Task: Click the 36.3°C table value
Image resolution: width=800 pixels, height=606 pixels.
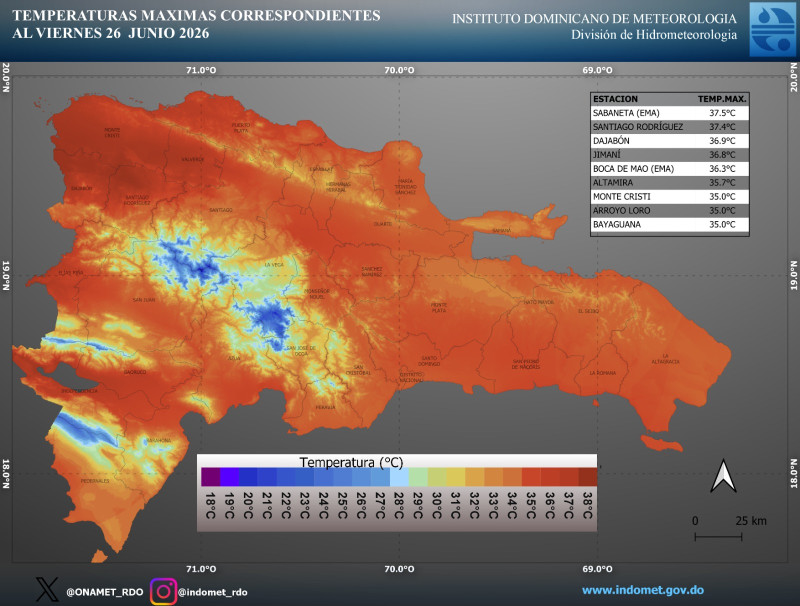Action: click(x=722, y=168)
